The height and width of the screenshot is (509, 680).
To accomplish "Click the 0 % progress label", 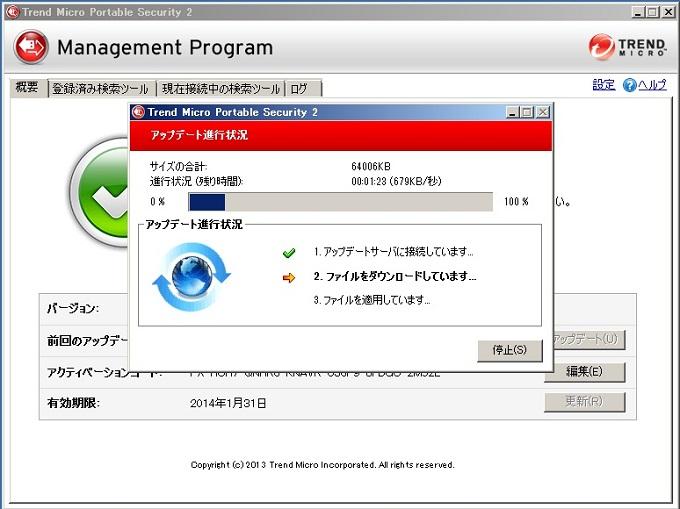I will [x=157, y=202].
